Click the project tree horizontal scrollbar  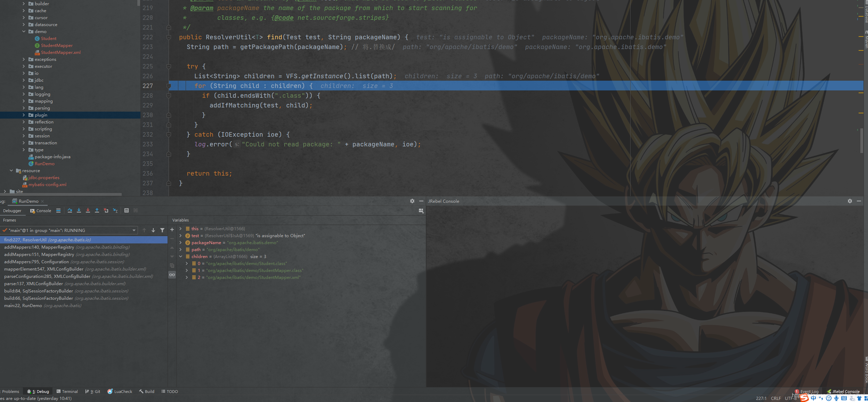61,194
